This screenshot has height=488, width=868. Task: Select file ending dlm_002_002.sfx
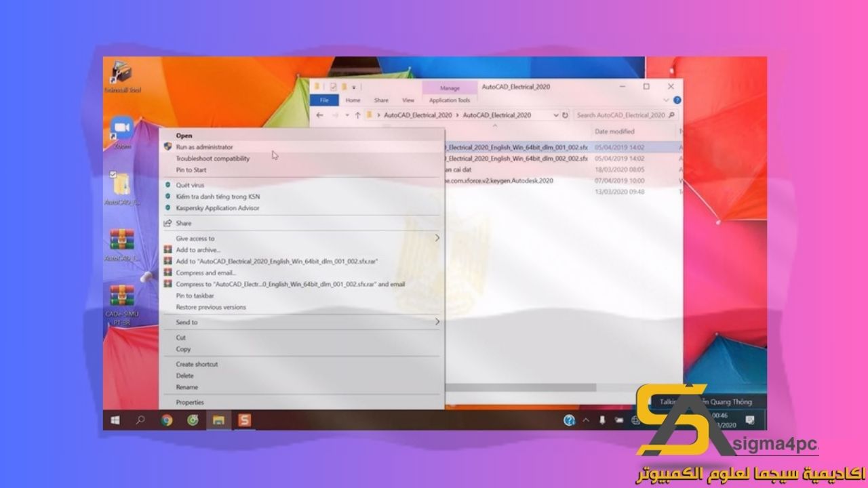click(517, 158)
